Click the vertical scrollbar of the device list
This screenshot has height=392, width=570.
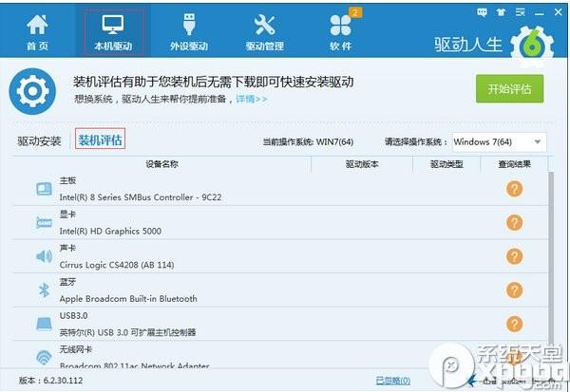pyautogui.click(x=551, y=259)
